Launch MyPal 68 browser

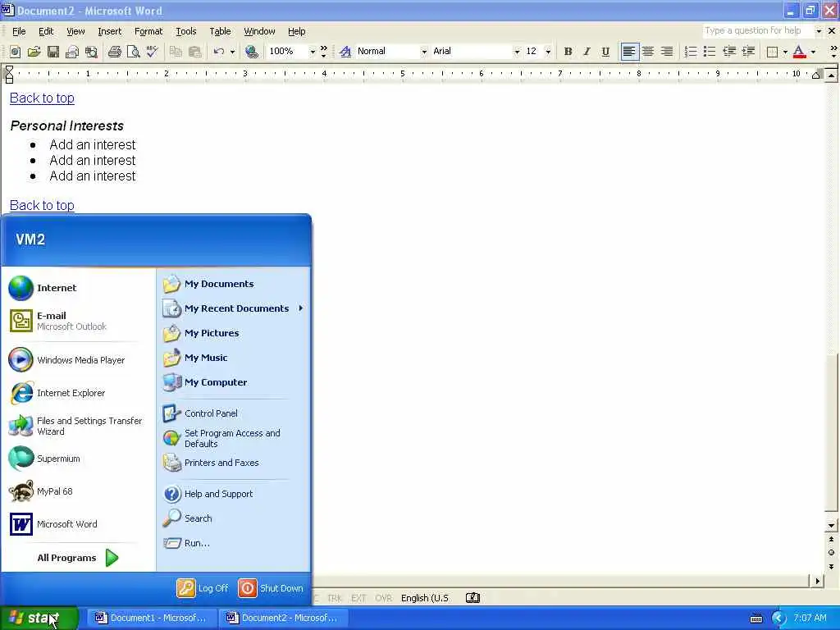coord(41,491)
